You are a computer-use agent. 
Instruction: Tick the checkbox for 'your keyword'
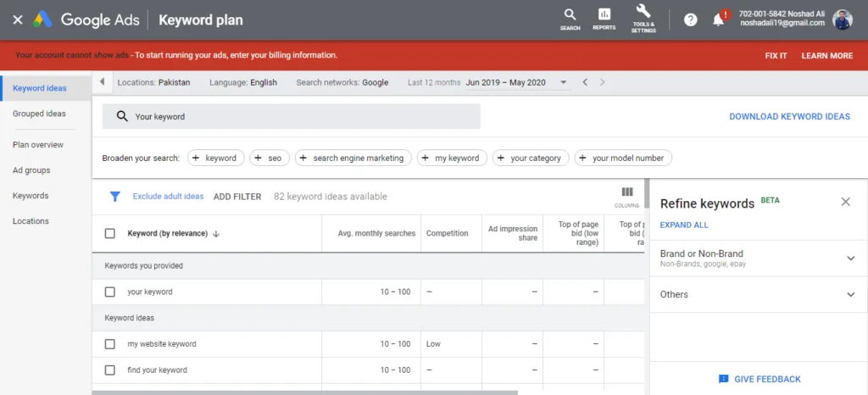point(109,292)
